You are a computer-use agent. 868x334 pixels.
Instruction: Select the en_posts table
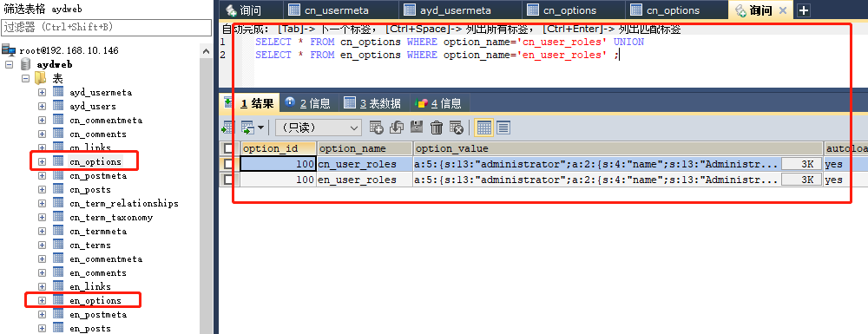point(90,328)
